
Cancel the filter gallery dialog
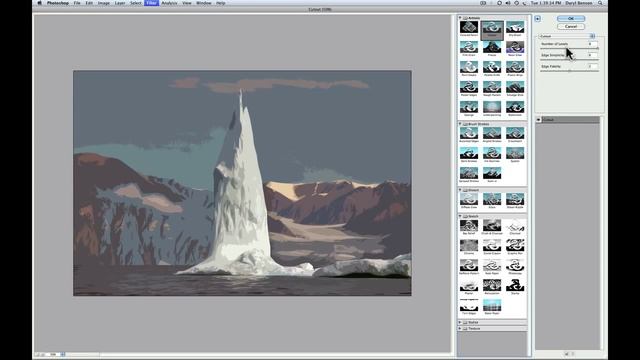pyautogui.click(x=571, y=27)
